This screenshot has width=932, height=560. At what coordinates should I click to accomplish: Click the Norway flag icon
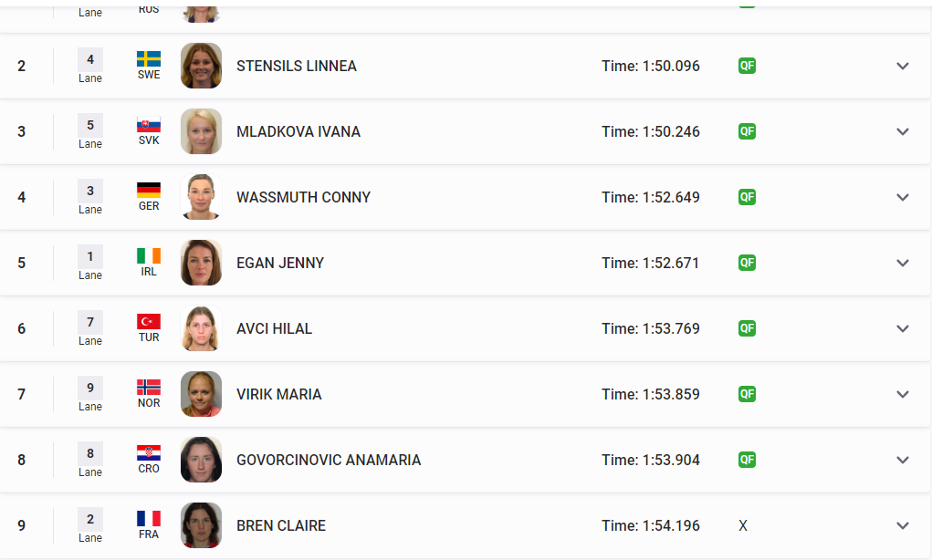tap(149, 388)
